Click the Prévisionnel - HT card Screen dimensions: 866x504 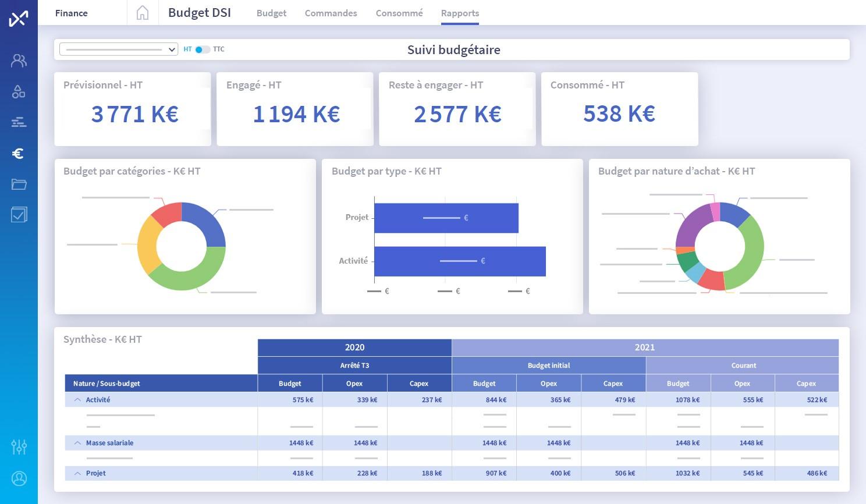pyautogui.click(x=133, y=109)
